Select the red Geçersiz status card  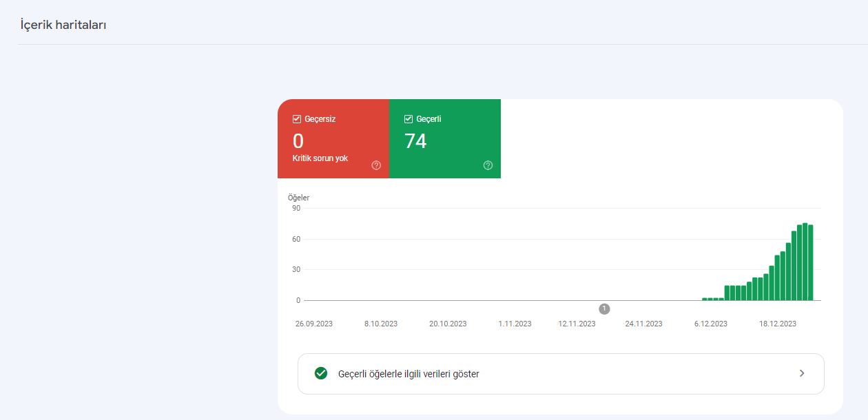(333, 139)
